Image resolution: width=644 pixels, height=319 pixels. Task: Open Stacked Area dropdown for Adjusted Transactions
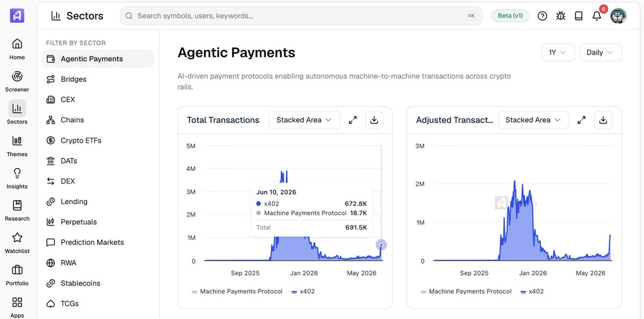pos(533,120)
